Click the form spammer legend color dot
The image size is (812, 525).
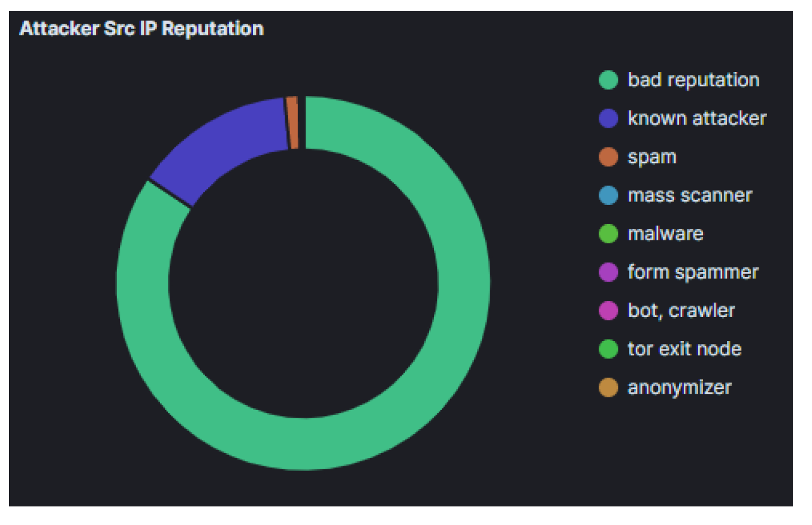click(608, 272)
